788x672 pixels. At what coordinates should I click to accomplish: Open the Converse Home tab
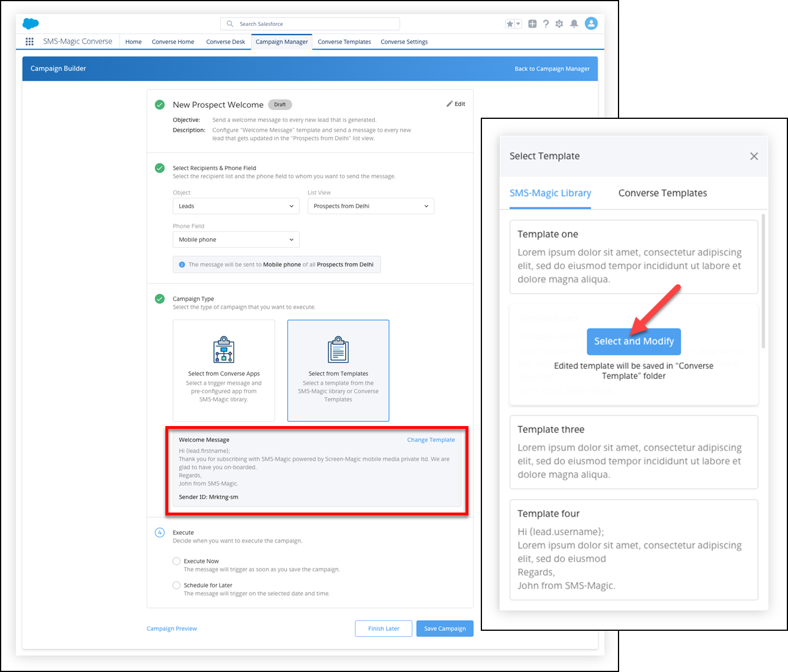point(173,42)
